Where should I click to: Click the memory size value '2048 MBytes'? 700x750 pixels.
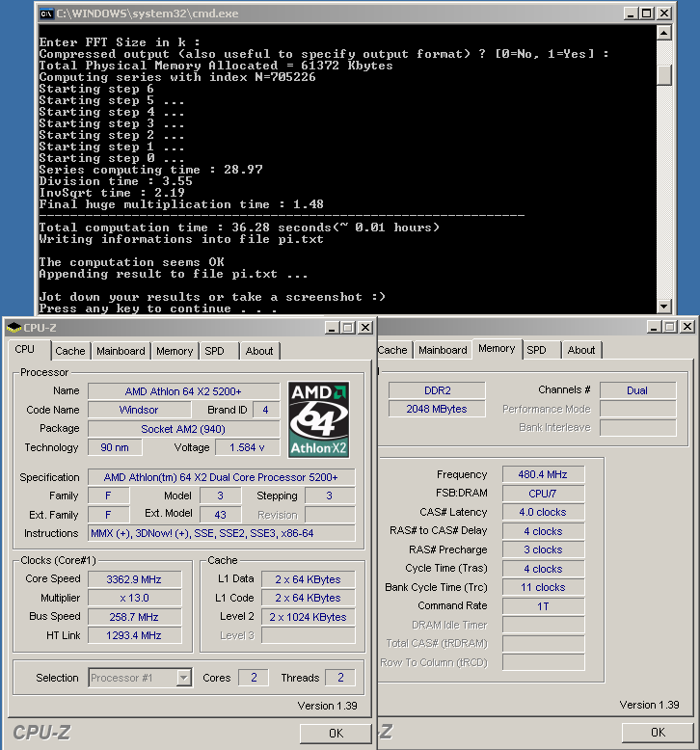coord(437,409)
